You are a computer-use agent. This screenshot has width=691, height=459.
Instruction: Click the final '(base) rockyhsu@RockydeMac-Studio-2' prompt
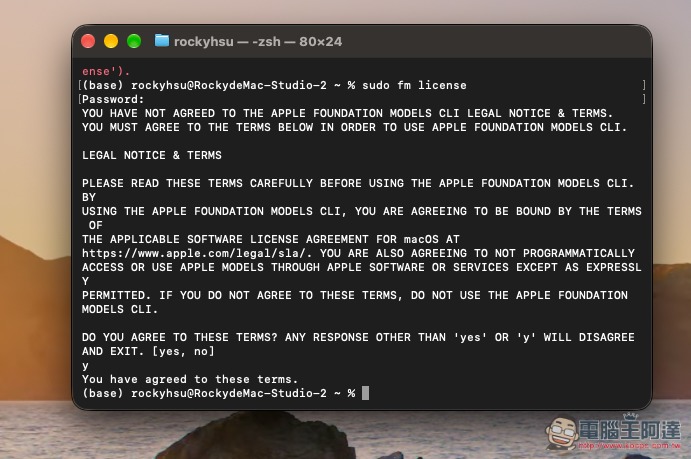219,393
